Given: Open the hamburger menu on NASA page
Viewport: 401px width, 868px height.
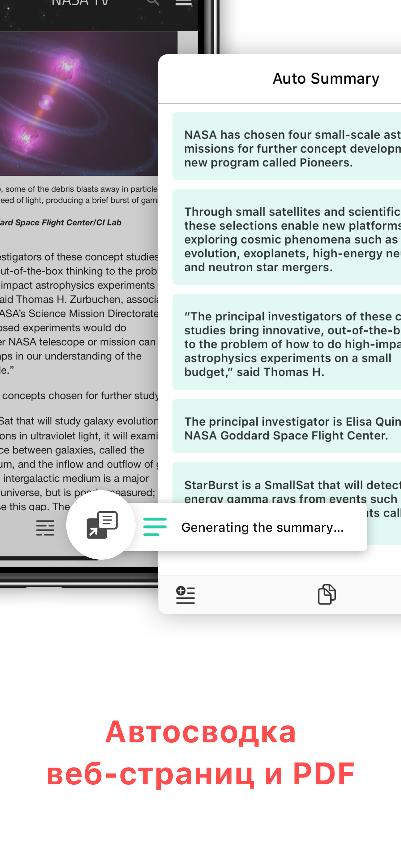Looking at the screenshot, I should click(184, 3).
